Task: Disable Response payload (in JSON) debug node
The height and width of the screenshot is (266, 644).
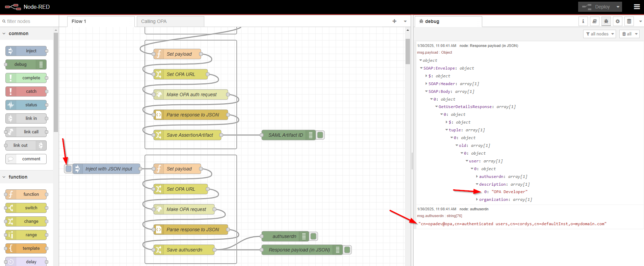Action: click(x=347, y=250)
